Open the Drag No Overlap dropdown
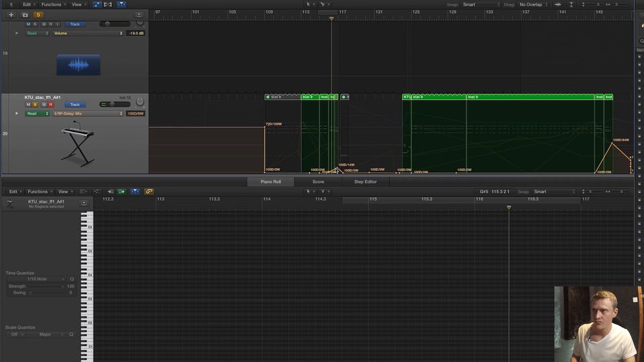 coord(533,5)
